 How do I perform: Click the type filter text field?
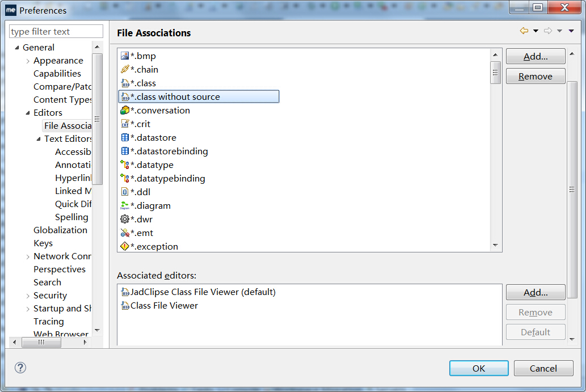tap(57, 32)
